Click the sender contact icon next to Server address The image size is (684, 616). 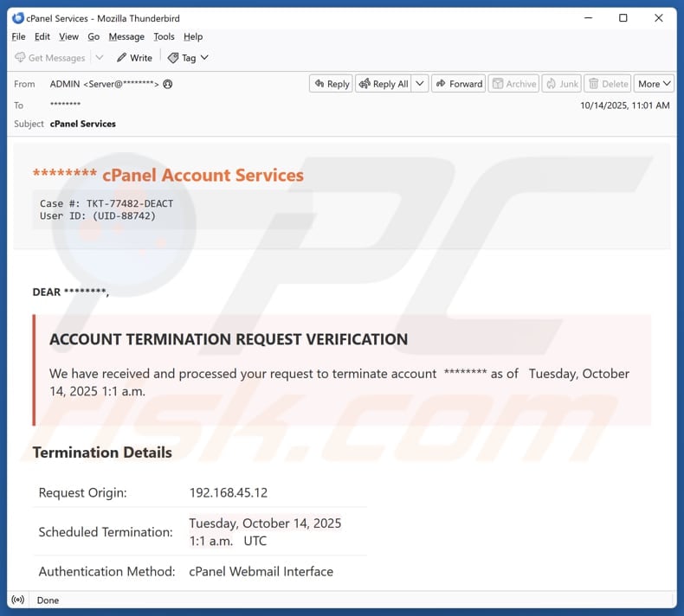click(167, 84)
